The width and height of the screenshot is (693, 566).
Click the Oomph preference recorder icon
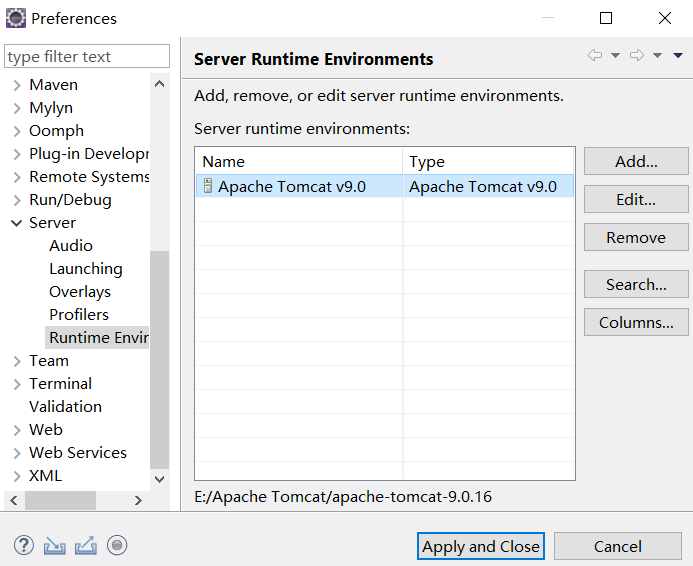click(x=117, y=545)
